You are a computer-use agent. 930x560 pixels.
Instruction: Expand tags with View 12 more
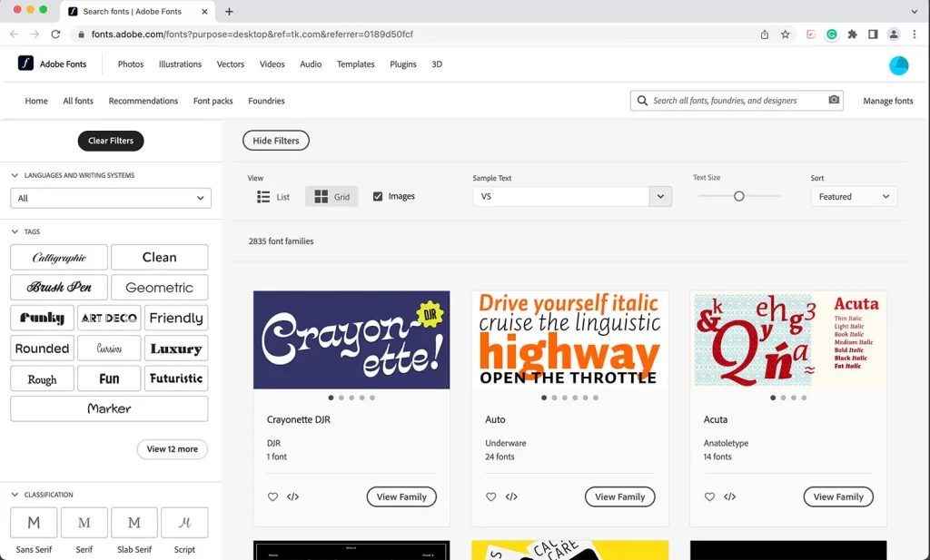coord(172,449)
